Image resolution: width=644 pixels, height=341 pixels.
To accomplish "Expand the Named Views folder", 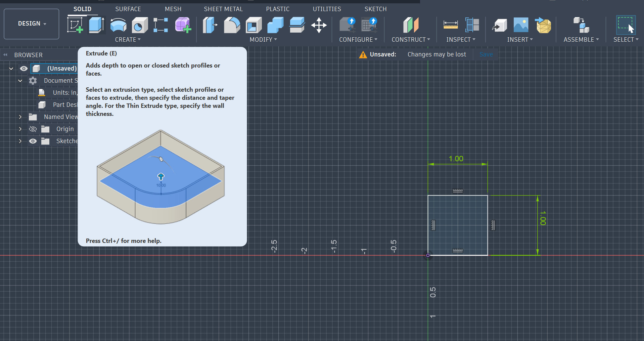I will pyautogui.click(x=20, y=117).
